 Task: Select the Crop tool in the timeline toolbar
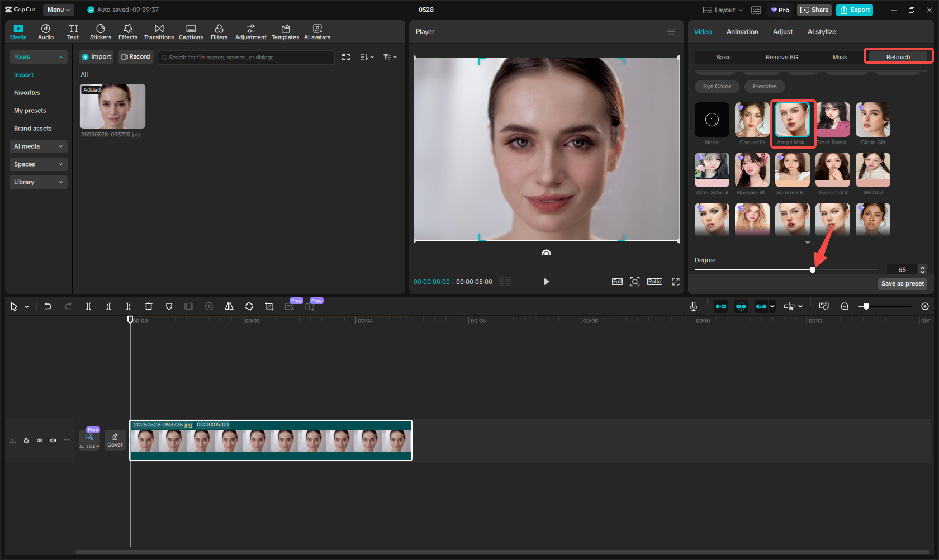pos(269,306)
